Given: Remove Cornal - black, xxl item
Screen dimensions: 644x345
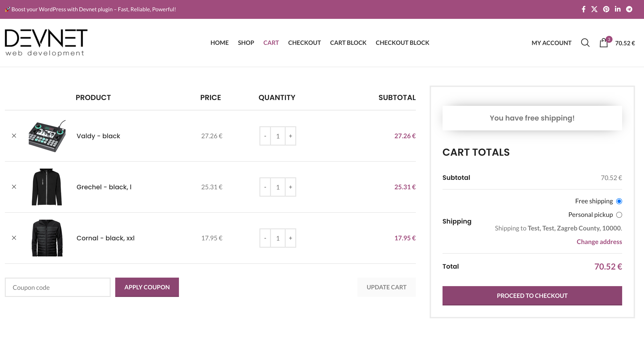Looking at the screenshot, I should (x=14, y=238).
